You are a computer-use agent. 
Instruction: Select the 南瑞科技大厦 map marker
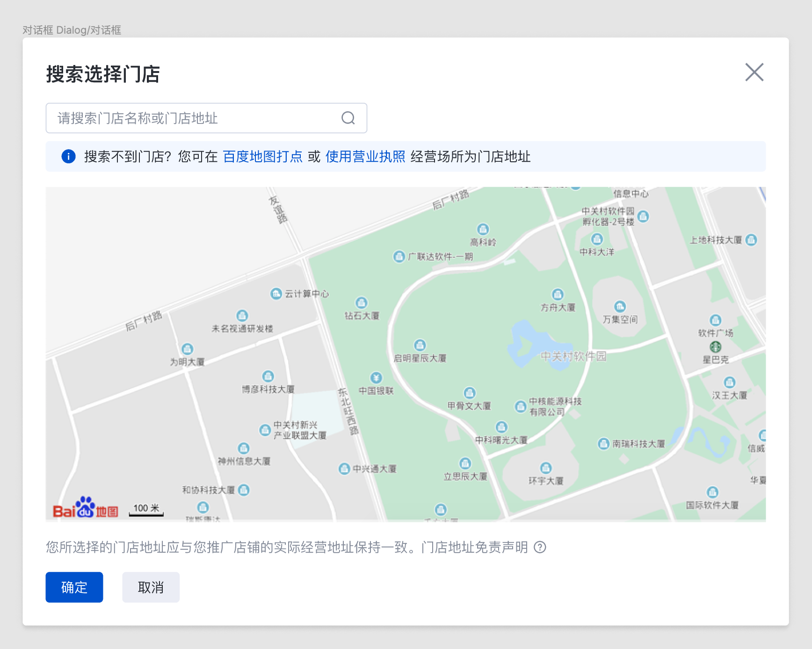(x=604, y=443)
